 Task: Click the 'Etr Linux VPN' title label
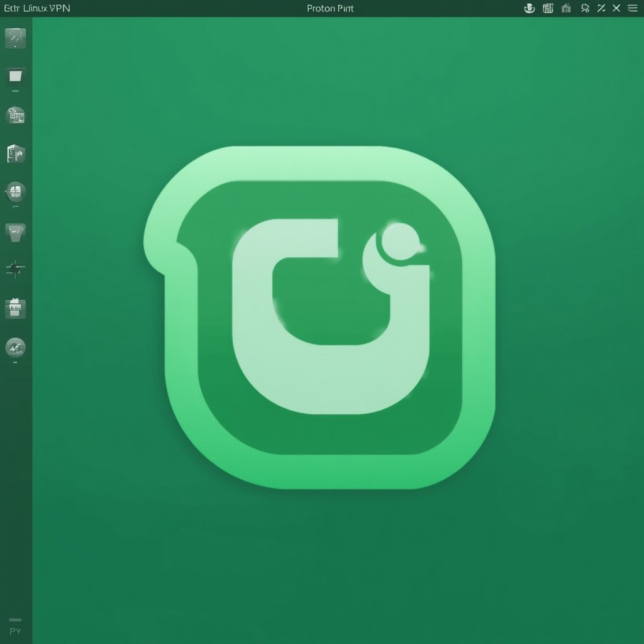[37, 8]
